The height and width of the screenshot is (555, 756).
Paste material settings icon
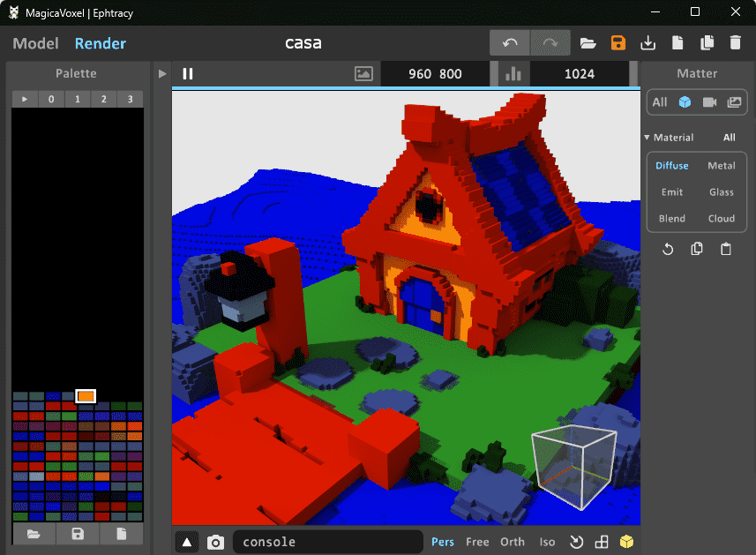(726, 249)
